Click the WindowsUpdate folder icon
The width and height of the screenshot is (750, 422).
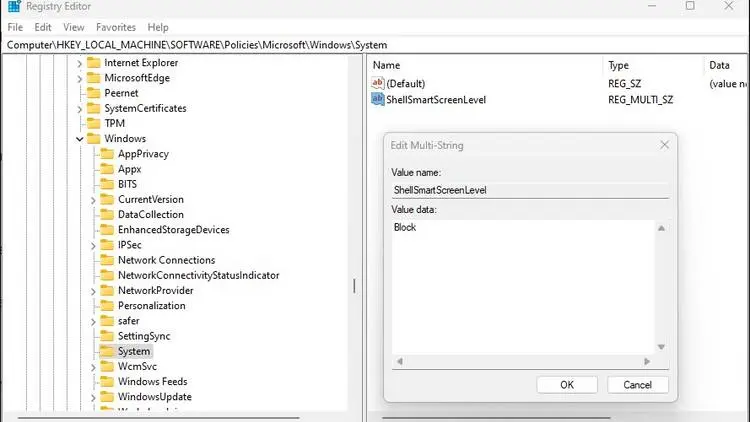(106, 397)
